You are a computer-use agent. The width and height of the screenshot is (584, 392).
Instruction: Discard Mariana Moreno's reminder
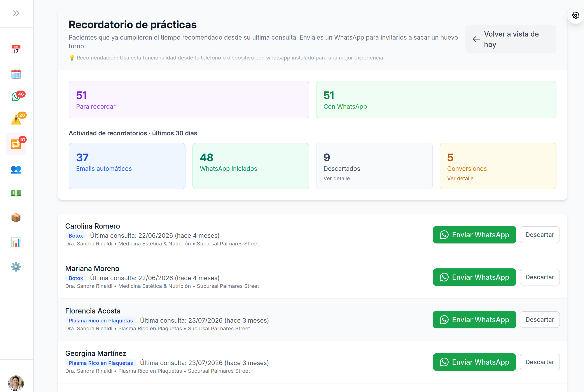540,277
